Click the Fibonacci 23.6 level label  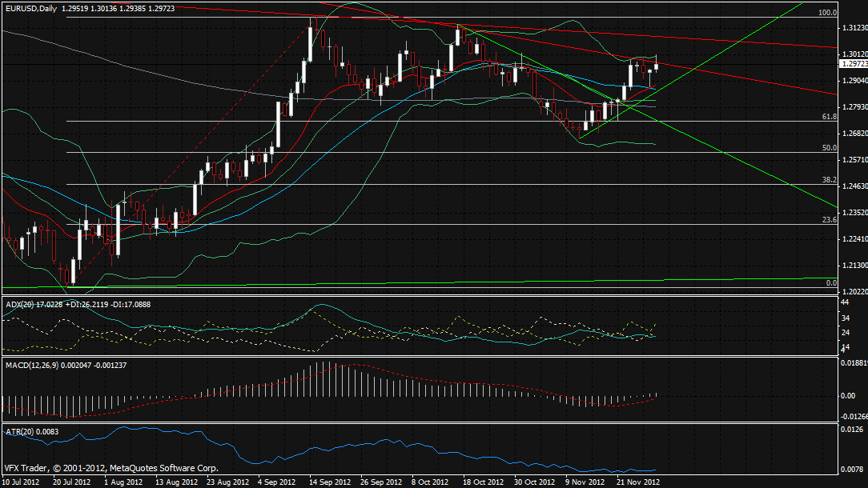coord(830,219)
